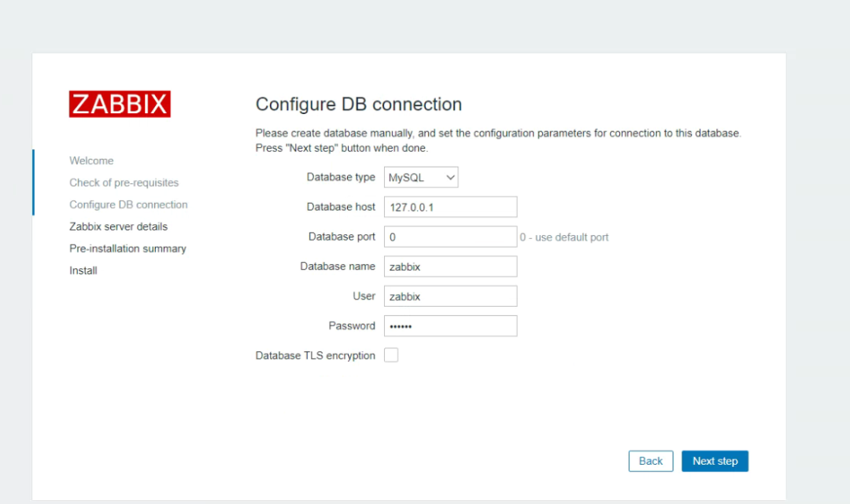Open Zabbix server details step

(x=118, y=226)
